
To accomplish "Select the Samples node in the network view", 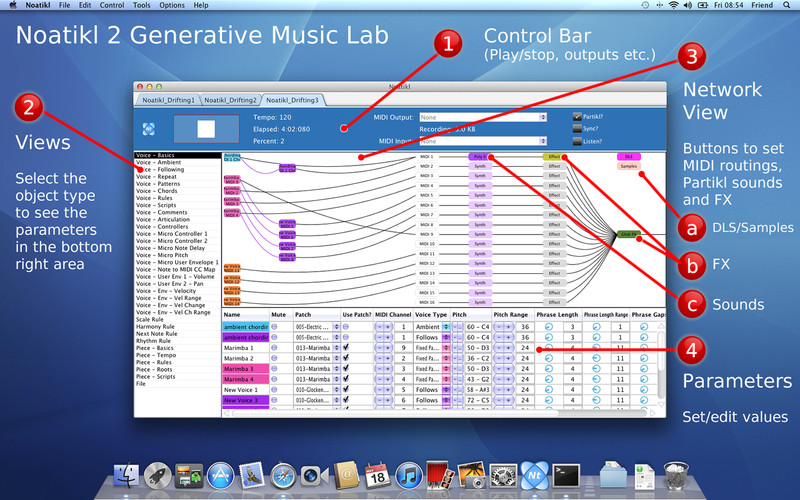I will click(629, 166).
